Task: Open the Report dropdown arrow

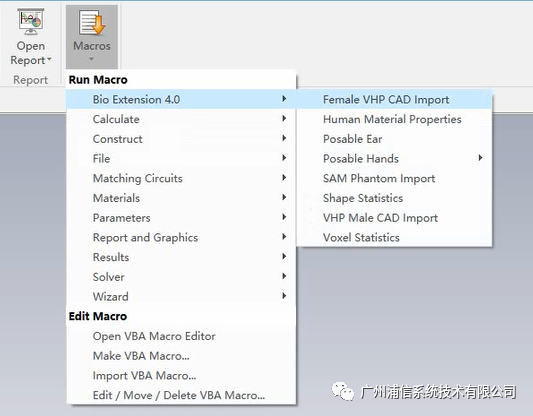Action: tap(49, 60)
